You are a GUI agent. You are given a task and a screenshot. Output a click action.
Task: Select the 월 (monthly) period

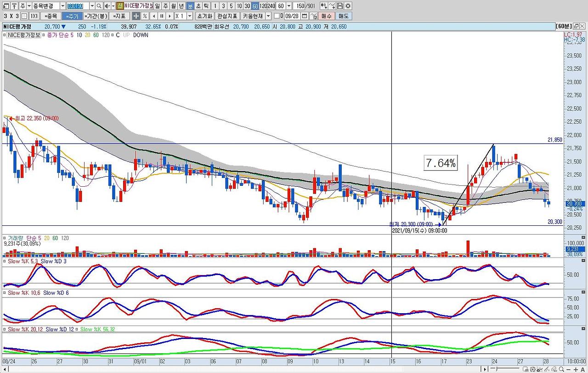click(x=173, y=6)
